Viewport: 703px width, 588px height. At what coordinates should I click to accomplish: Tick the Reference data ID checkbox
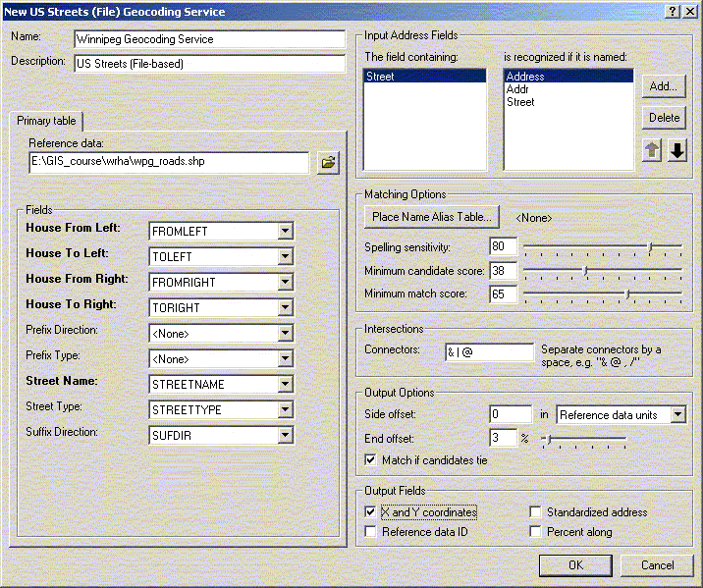coord(370,532)
